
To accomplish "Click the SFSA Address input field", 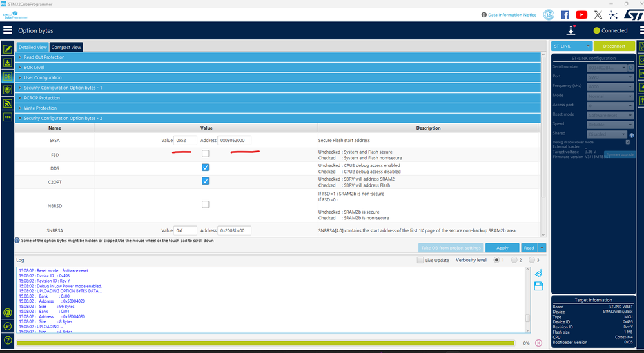I will click(234, 140).
